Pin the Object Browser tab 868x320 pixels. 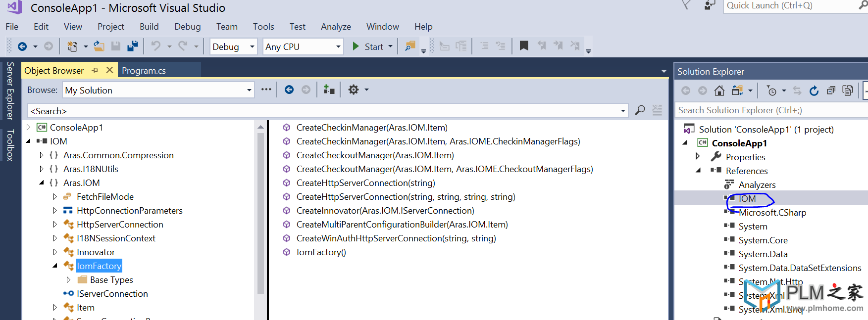[95, 70]
